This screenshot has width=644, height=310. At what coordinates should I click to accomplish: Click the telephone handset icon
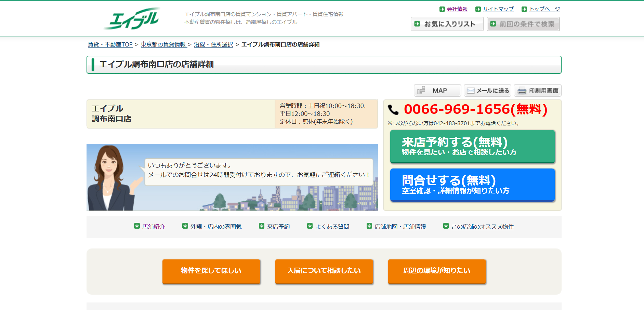click(393, 110)
